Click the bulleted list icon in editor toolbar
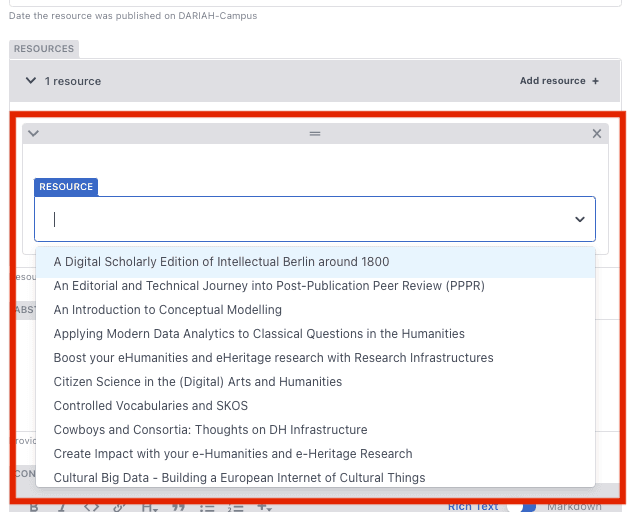The width and height of the screenshot is (640, 512). [207, 508]
